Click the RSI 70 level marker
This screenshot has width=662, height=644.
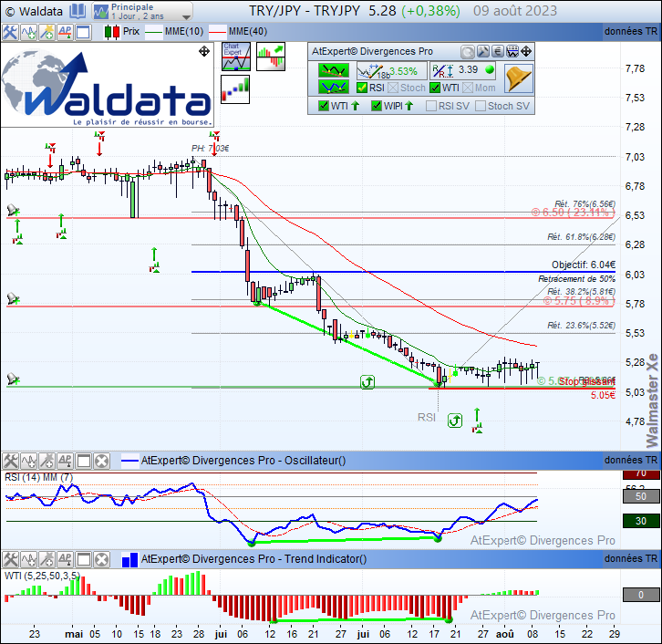click(641, 473)
